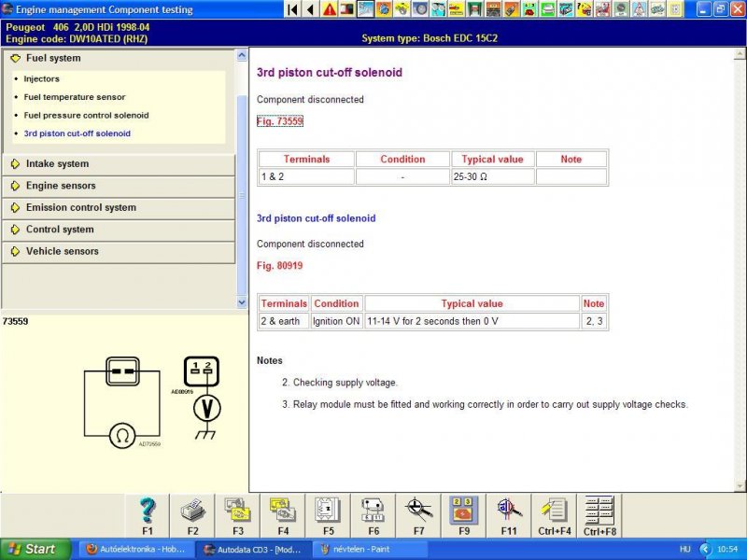Open the F6 connector pins icon
This screenshot has width=747, height=560.
coord(373,516)
